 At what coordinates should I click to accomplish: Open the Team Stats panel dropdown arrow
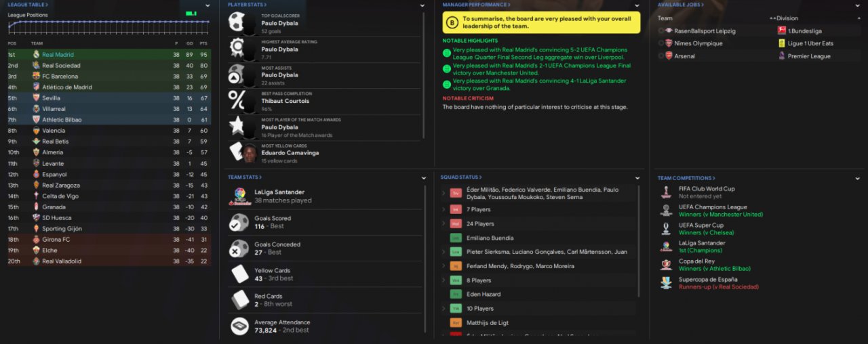tap(424, 178)
